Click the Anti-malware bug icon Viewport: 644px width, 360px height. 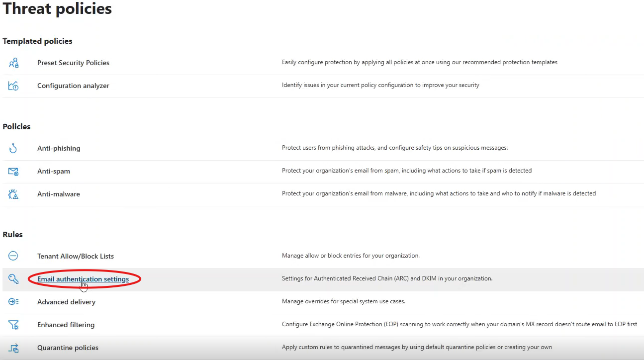click(x=13, y=194)
